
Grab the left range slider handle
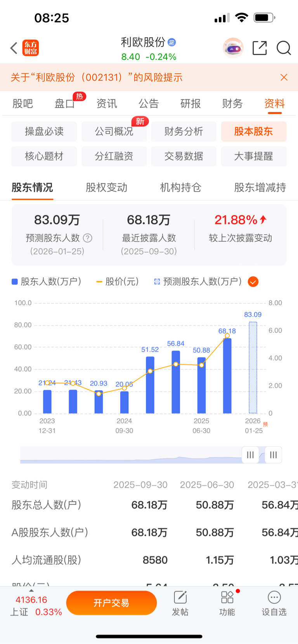(250, 455)
